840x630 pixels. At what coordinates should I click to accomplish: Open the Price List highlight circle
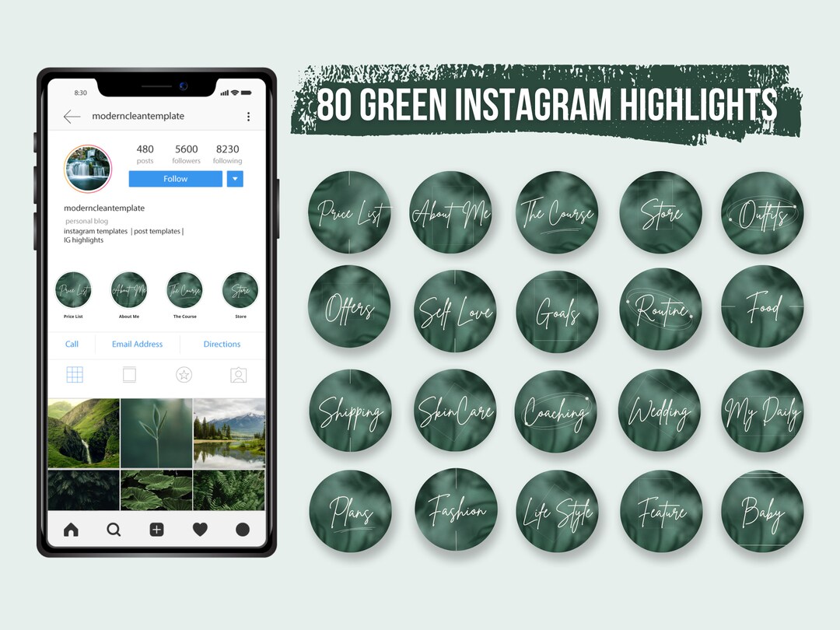(72, 289)
